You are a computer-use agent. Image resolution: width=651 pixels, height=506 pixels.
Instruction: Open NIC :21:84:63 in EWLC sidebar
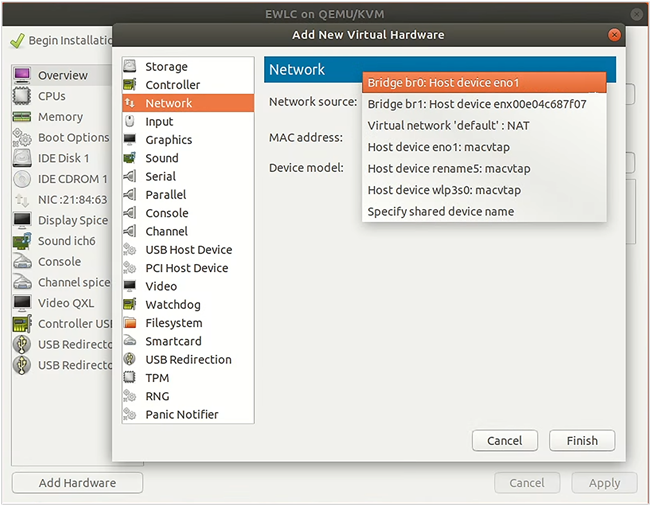(x=61, y=200)
